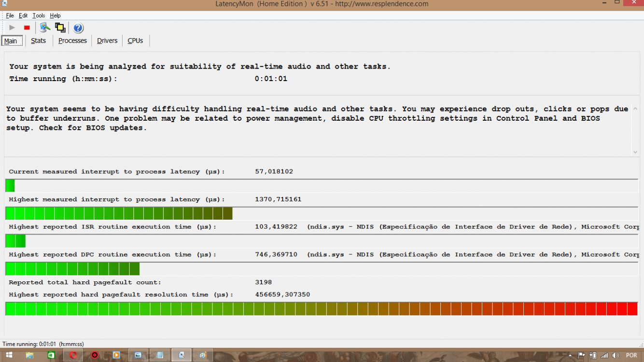The height and width of the screenshot is (362, 644).
Task: Open the options icon in the toolbar
Action: pyautogui.click(x=45, y=28)
